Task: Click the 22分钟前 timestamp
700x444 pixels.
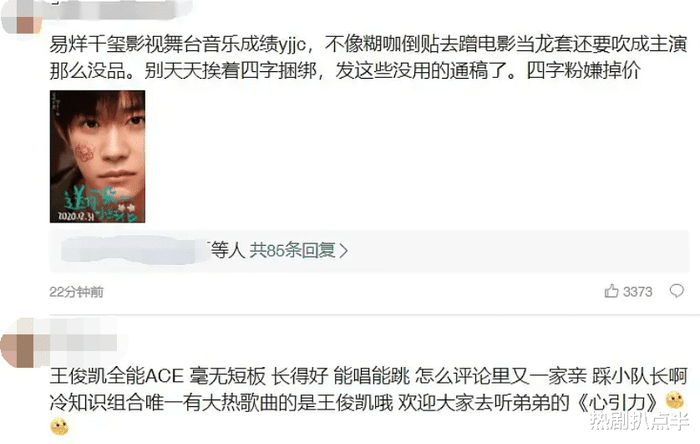Action: click(76, 292)
